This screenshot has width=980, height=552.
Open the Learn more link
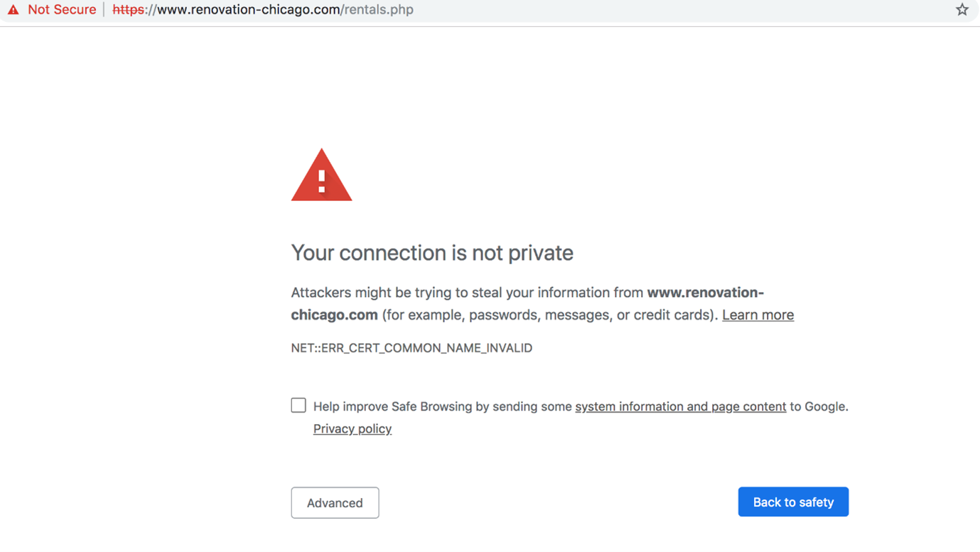(758, 315)
